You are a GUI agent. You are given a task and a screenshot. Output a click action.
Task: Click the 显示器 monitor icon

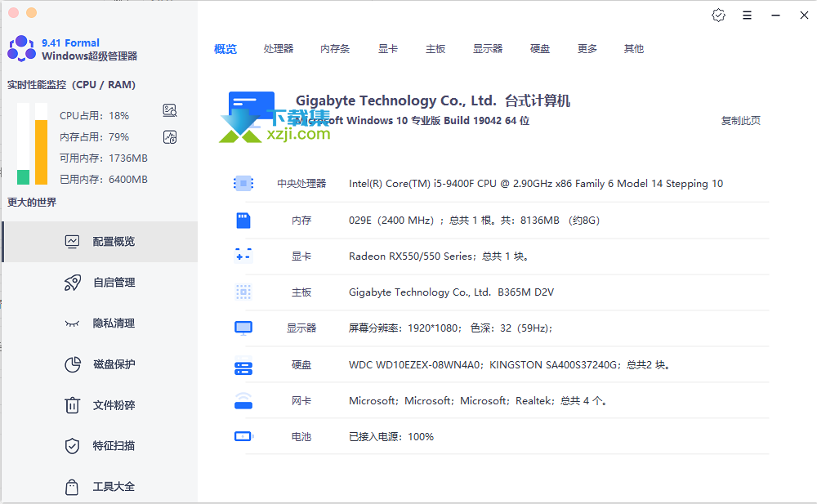point(243,328)
